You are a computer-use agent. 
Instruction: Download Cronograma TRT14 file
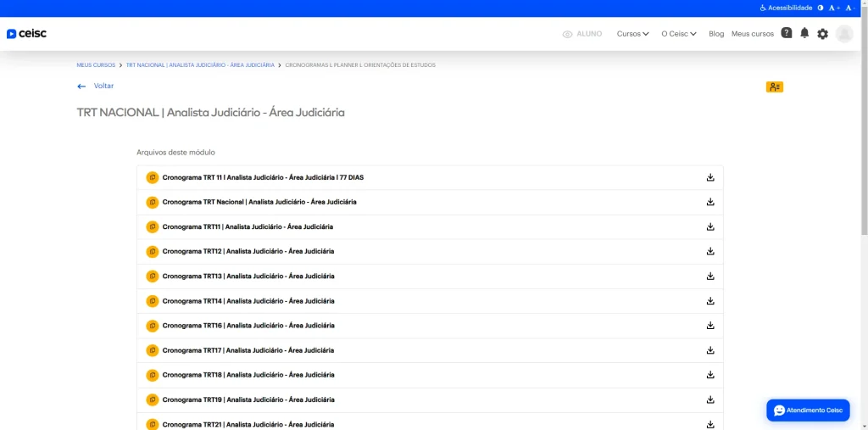click(x=710, y=301)
